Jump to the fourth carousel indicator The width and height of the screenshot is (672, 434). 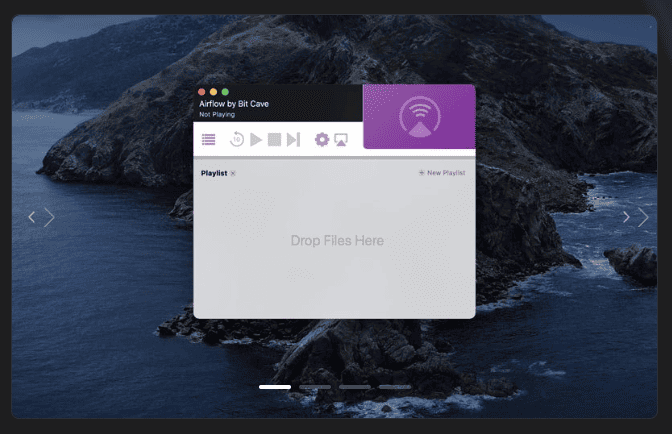coord(395,387)
